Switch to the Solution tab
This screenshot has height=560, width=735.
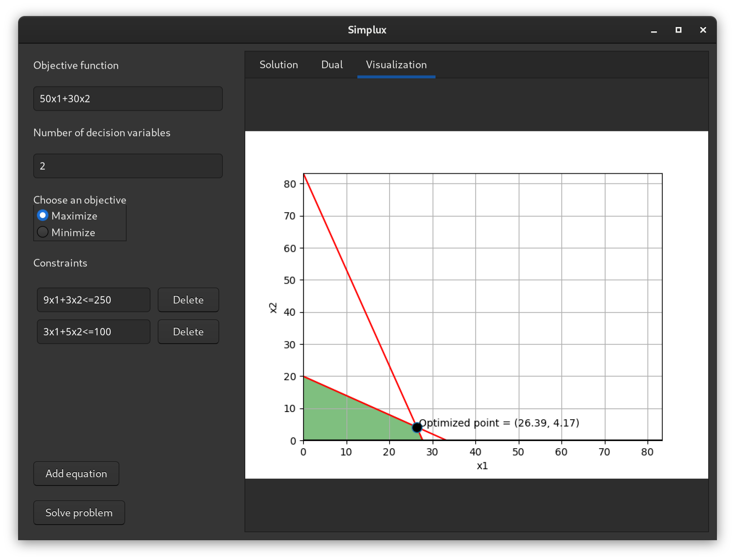tap(279, 65)
